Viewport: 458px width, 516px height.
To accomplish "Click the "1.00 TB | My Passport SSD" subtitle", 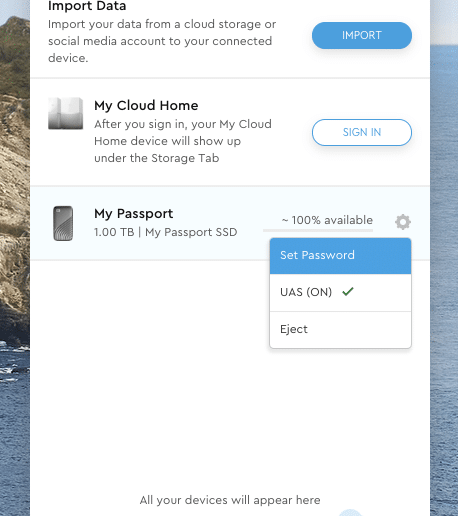I will coord(166,232).
